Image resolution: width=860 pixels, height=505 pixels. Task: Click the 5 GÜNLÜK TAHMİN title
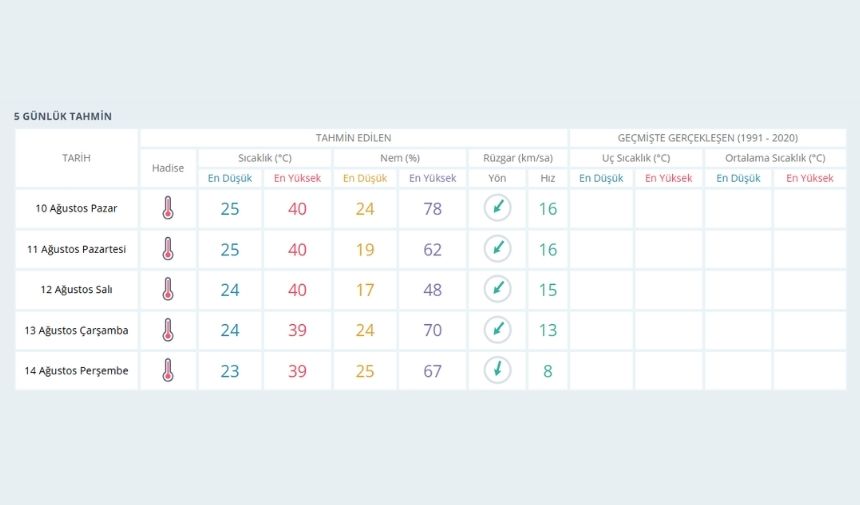[63, 116]
